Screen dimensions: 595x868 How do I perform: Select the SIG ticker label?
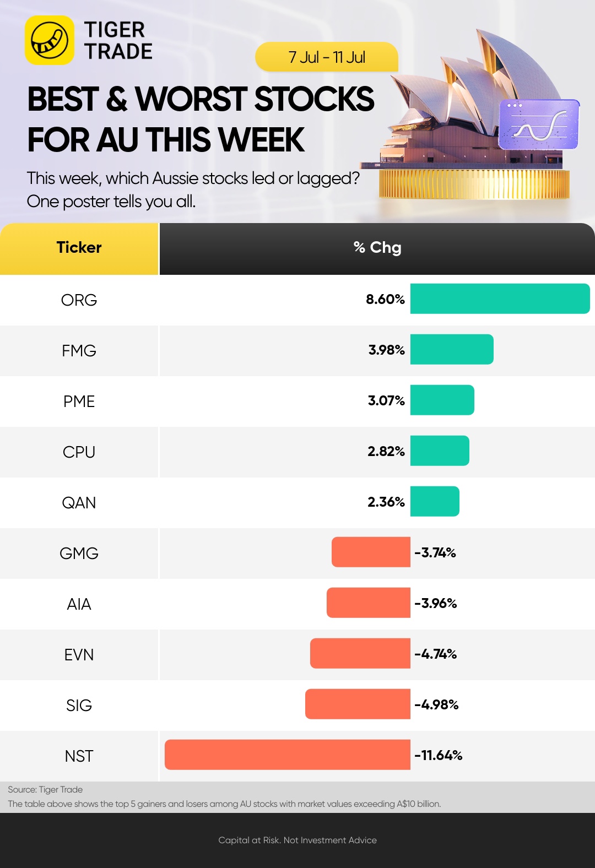coord(79,706)
